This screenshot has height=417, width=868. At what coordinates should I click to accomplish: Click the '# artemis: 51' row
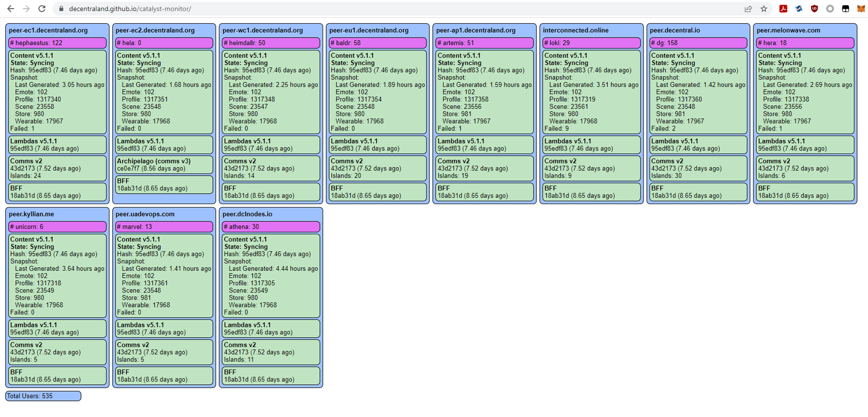click(485, 43)
